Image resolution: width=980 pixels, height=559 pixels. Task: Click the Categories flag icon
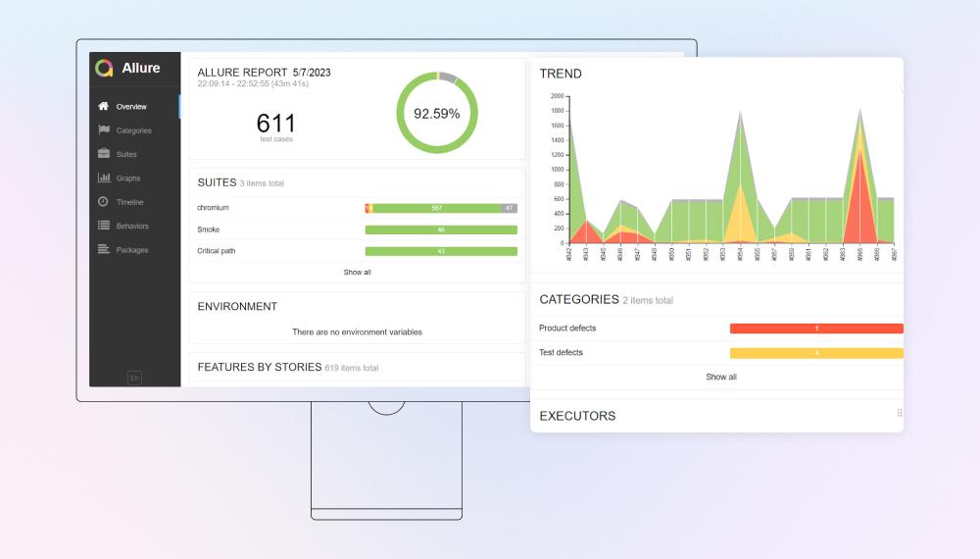coord(104,130)
